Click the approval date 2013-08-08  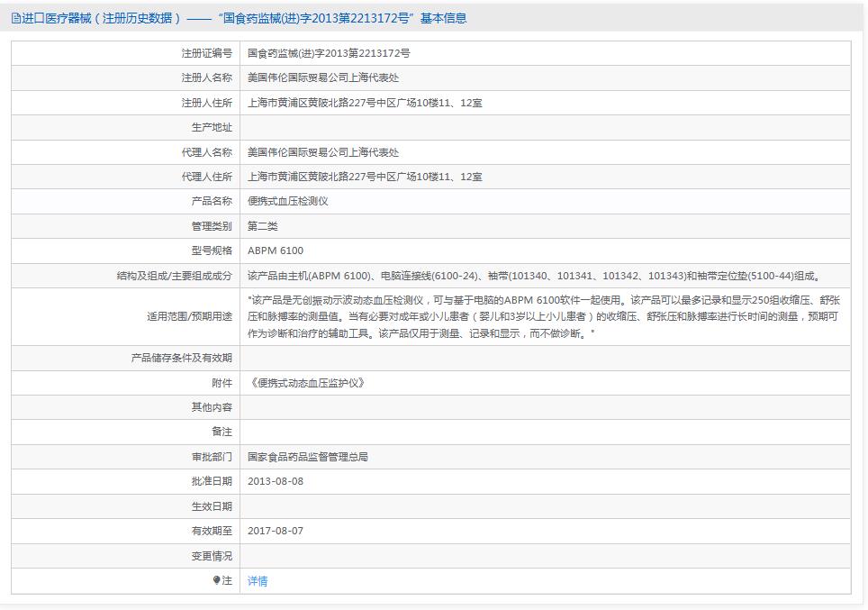[276, 481]
